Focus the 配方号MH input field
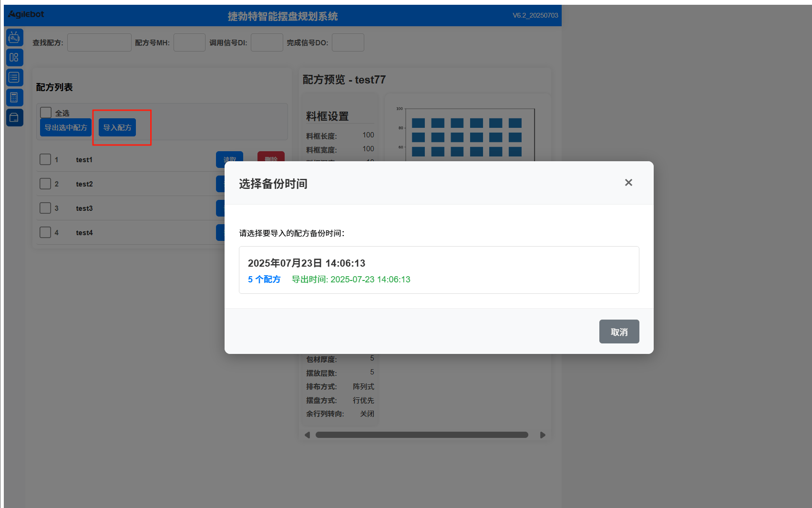The image size is (812, 508). pyautogui.click(x=189, y=42)
